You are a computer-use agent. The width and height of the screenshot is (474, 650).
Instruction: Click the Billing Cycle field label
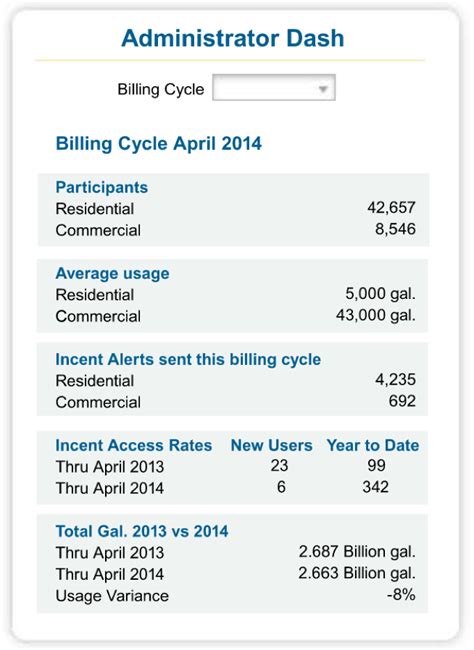click(161, 90)
